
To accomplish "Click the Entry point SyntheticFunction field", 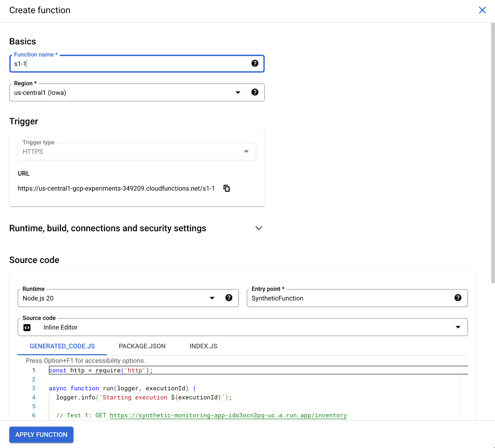I will coord(350,298).
